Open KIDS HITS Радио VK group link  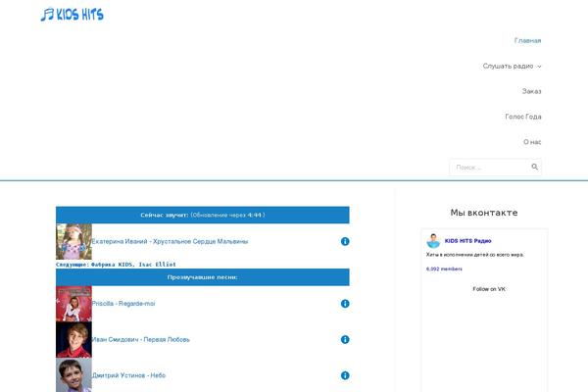coord(467,241)
